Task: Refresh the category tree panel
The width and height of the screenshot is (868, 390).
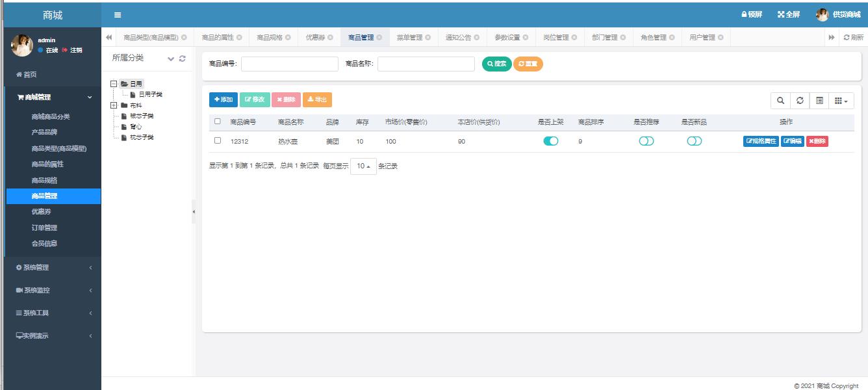Action: [x=183, y=58]
